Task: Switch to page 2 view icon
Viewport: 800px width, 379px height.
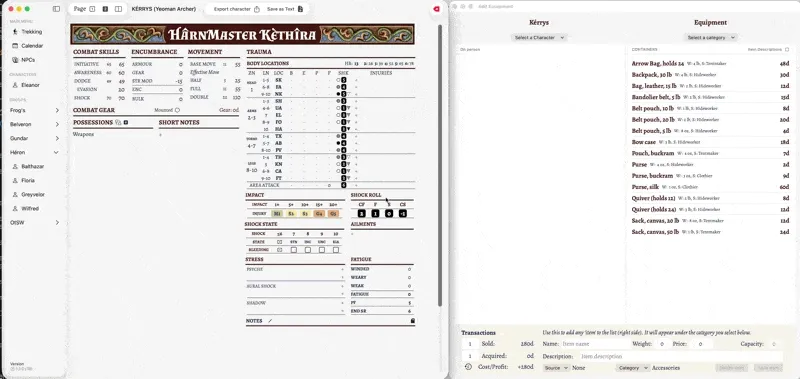Action: (x=105, y=9)
